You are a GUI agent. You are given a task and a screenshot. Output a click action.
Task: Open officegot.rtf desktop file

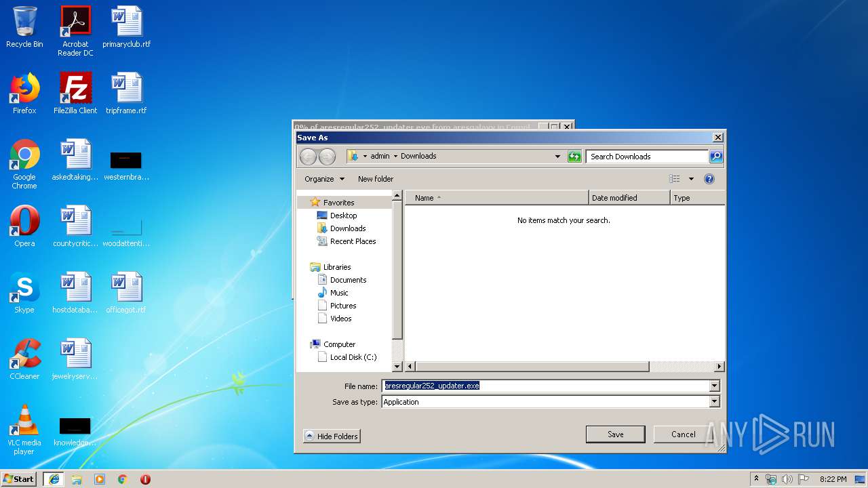click(127, 293)
